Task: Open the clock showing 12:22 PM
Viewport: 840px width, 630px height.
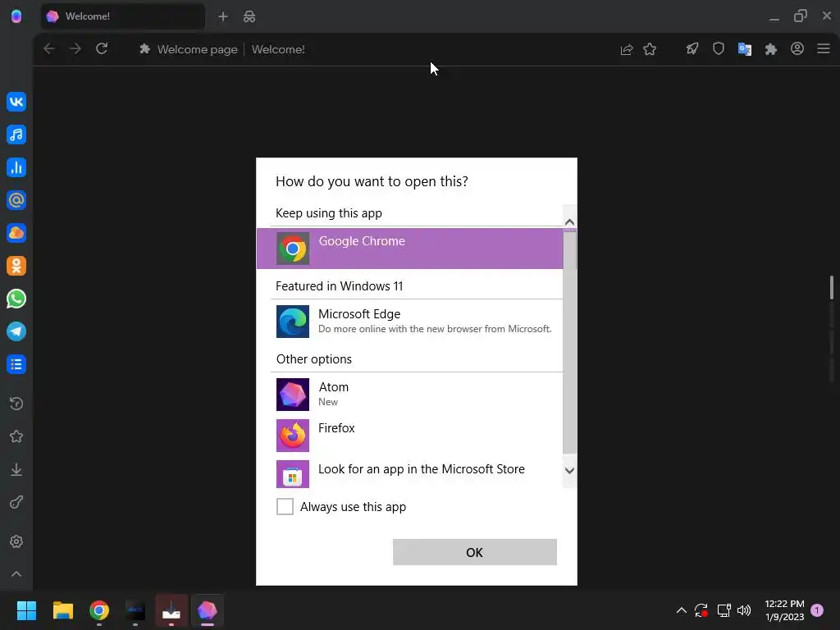Action: 784,610
